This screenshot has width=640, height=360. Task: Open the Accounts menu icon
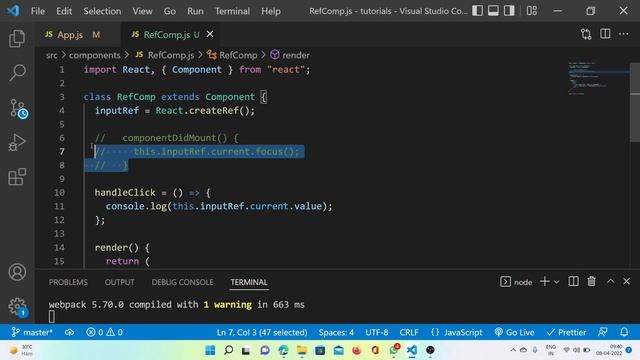[17, 272]
